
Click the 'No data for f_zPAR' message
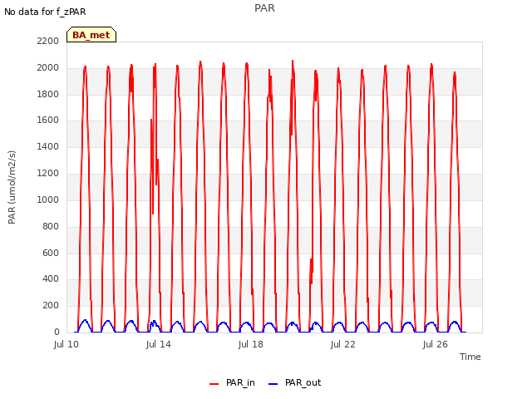pyautogui.click(x=45, y=12)
